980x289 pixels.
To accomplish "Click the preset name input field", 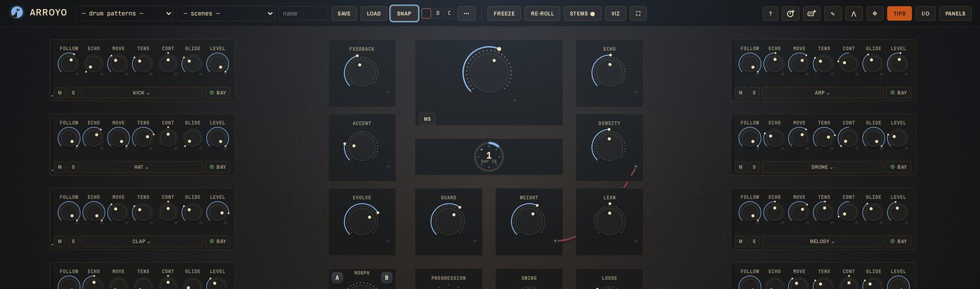I will tap(303, 13).
